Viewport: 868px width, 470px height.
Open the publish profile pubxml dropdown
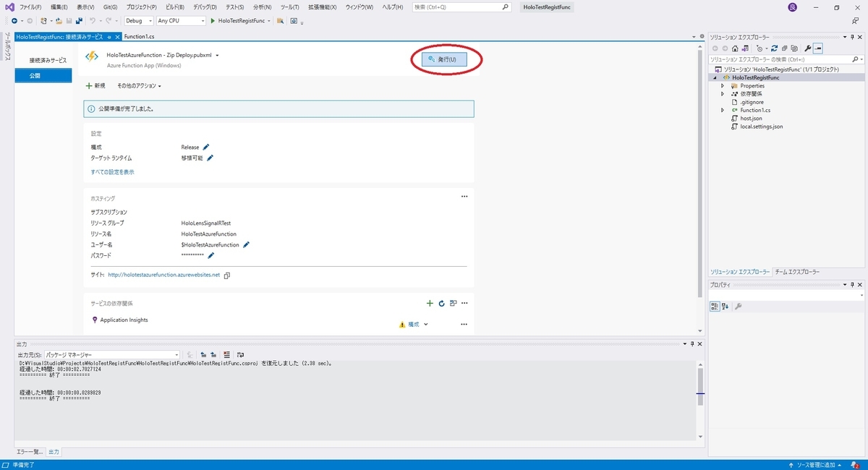pos(217,55)
